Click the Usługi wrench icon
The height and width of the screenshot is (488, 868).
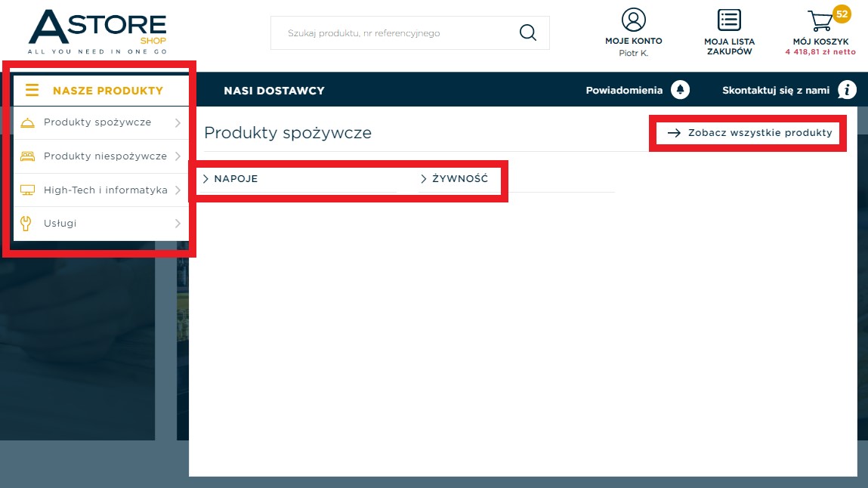pos(26,224)
